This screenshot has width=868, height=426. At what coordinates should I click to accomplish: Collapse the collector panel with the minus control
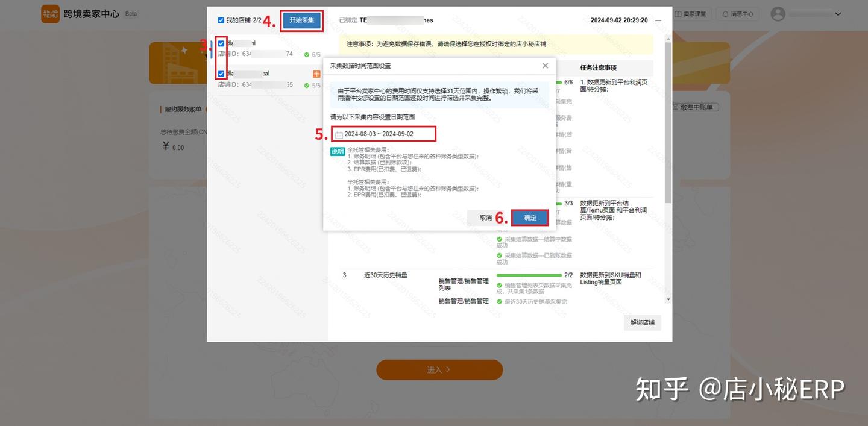pos(658,19)
